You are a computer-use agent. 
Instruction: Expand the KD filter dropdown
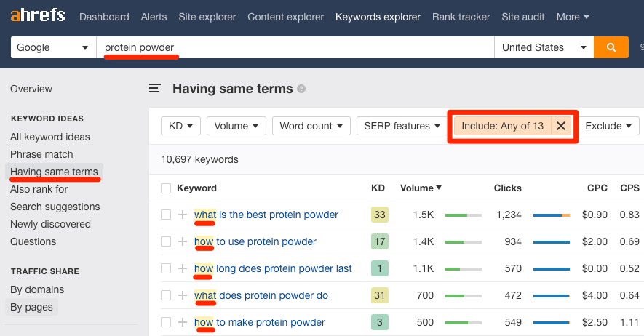(180, 126)
